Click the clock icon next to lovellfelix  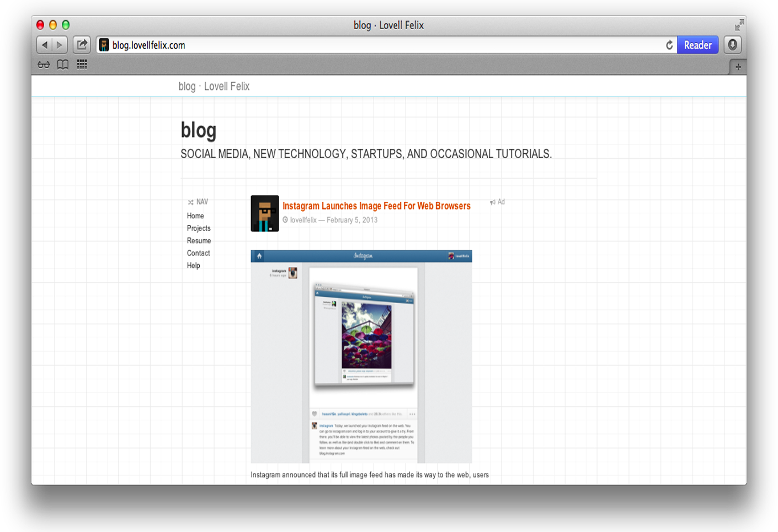[286, 219]
